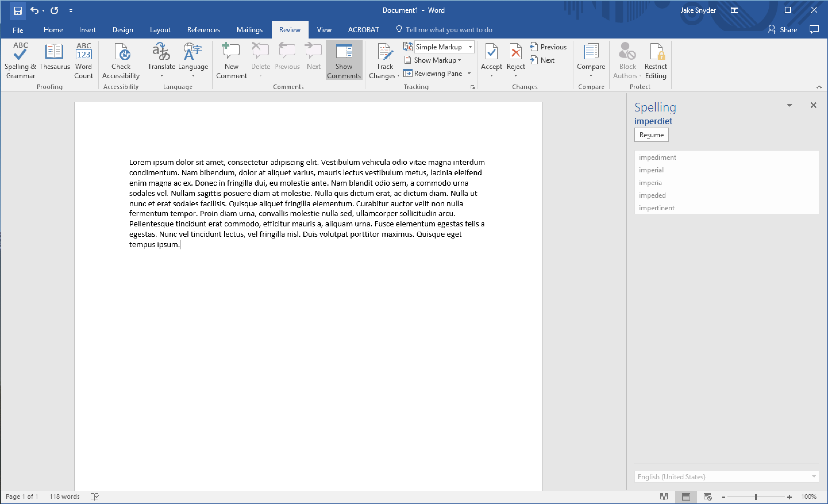Open Tracking group dialog launcher

pyautogui.click(x=473, y=87)
